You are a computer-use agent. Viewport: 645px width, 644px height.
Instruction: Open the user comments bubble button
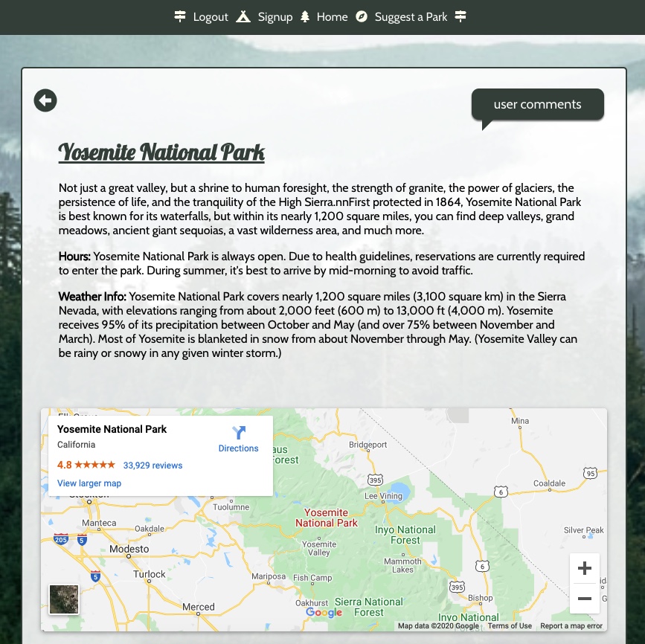pyautogui.click(x=538, y=104)
